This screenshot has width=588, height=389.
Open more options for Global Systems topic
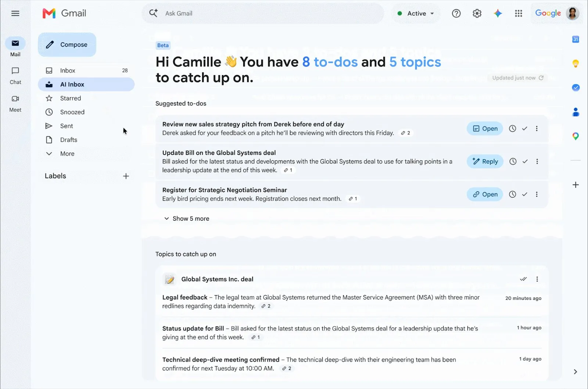(537, 279)
